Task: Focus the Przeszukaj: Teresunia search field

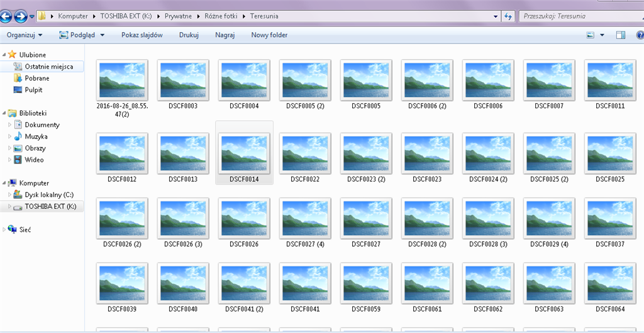Action: click(581, 16)
